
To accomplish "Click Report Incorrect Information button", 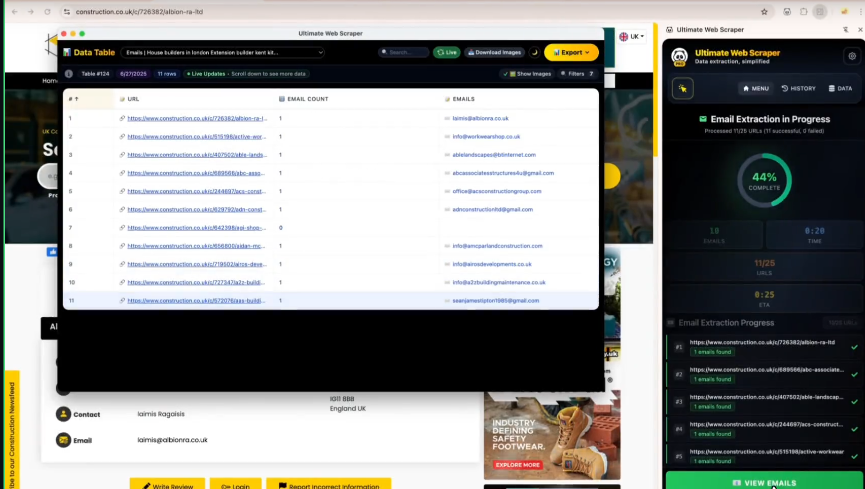I will pos(328,484).
